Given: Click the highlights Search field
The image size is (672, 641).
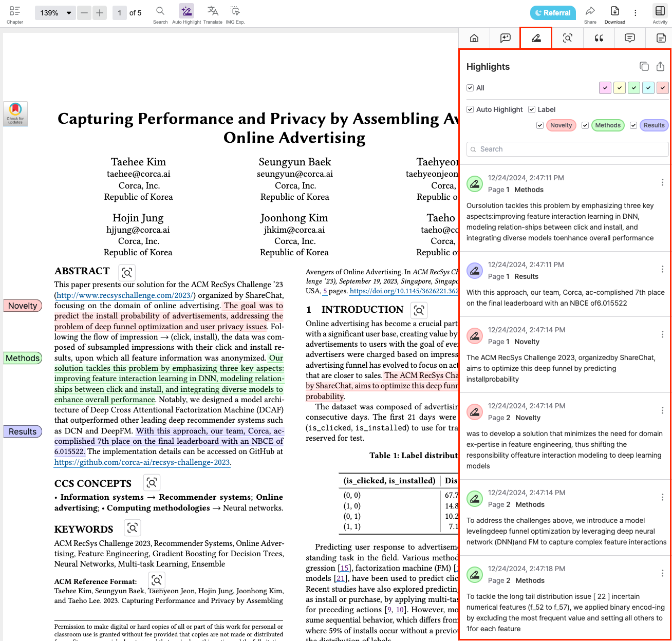Looking at the screenshot, I should [x=567, y=149].
